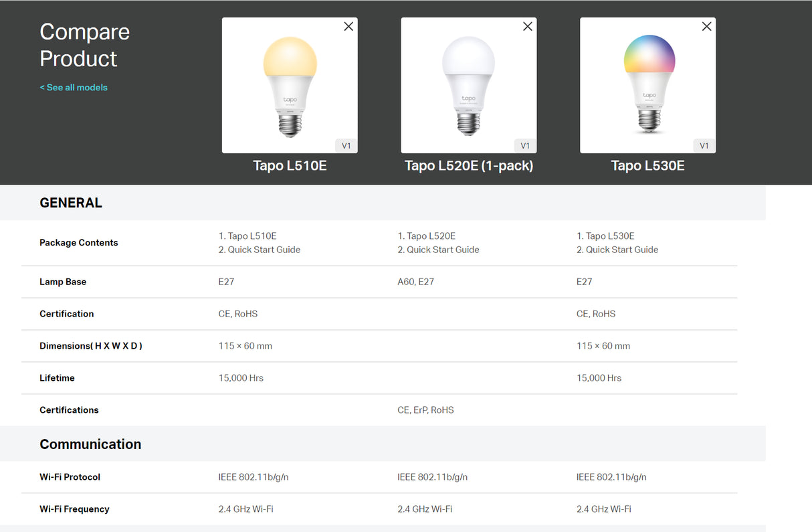This screenshot has width=812, height=532.
Task: Remove Tapo L530E from comparison
Action: tap(706, 26)
